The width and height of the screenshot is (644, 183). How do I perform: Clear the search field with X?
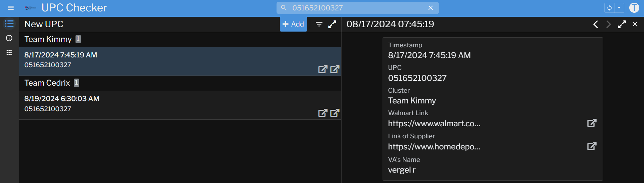pyautogui.click(x=431, y=8)
